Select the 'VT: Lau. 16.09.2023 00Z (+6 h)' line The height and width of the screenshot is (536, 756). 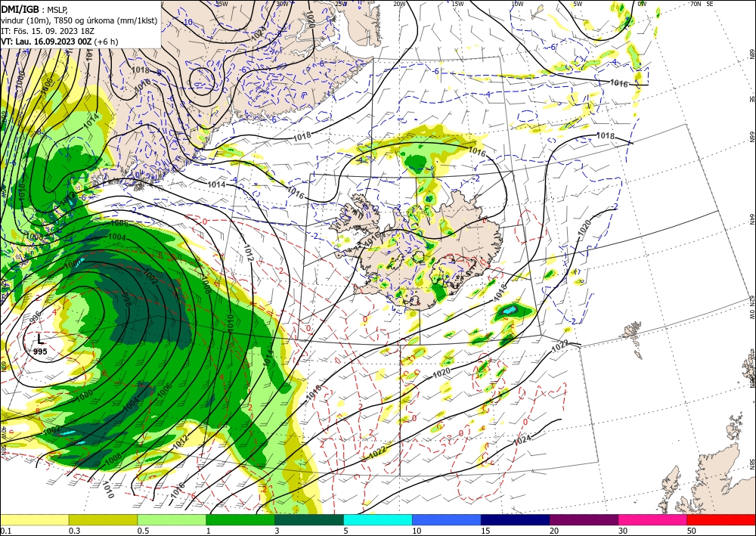(x=59, y=42)
